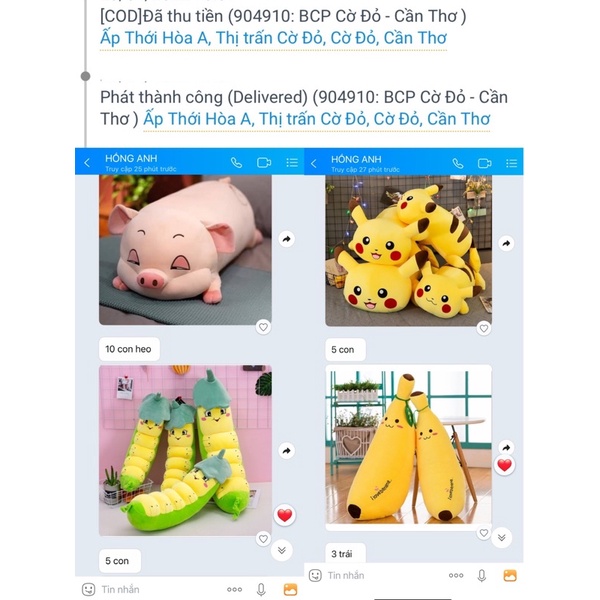The width and height of the screenshot is (600, 600).
Task: Open image gallery icon in right chat
Action: click(x=510, y=576)
